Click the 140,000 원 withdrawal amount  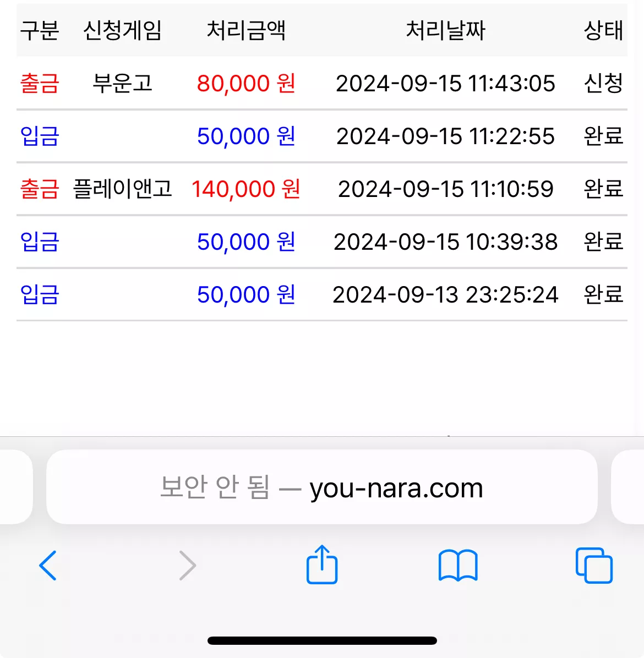[246, 189]
